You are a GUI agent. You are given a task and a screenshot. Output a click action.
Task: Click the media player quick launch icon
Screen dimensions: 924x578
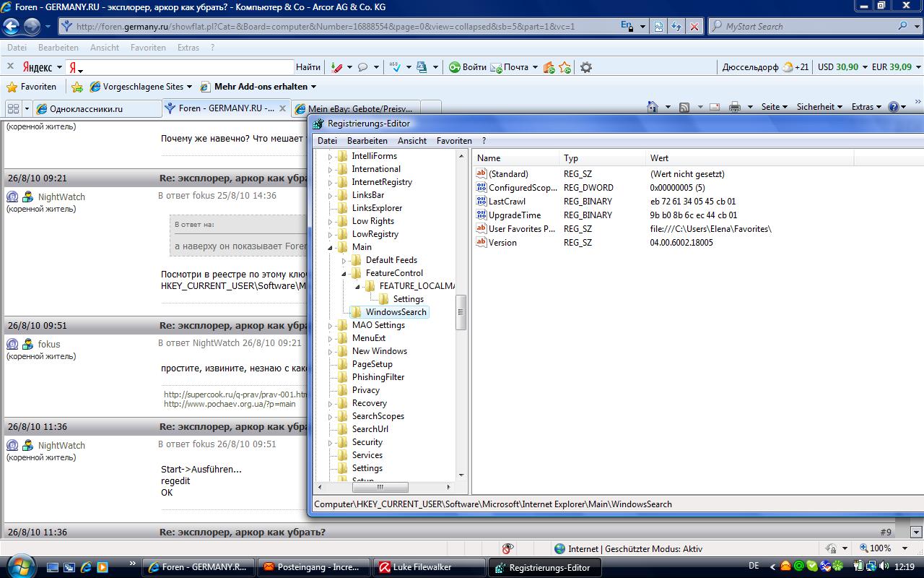tap(102, 567)
